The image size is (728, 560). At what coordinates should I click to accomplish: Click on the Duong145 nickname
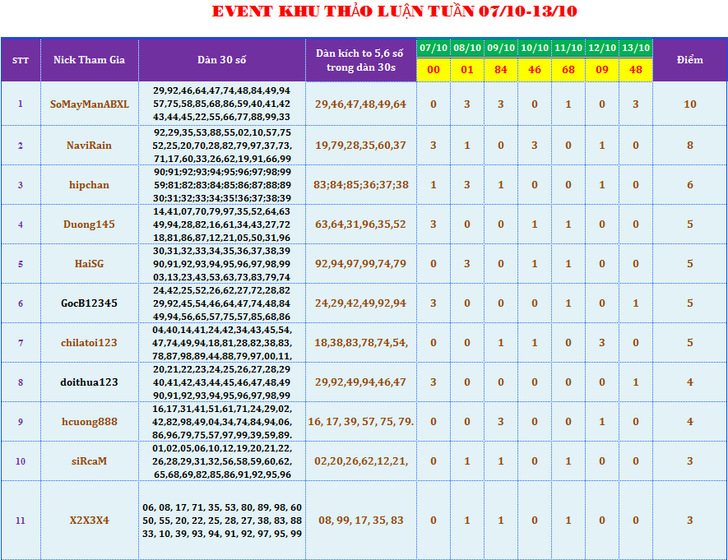click(89, 224)
